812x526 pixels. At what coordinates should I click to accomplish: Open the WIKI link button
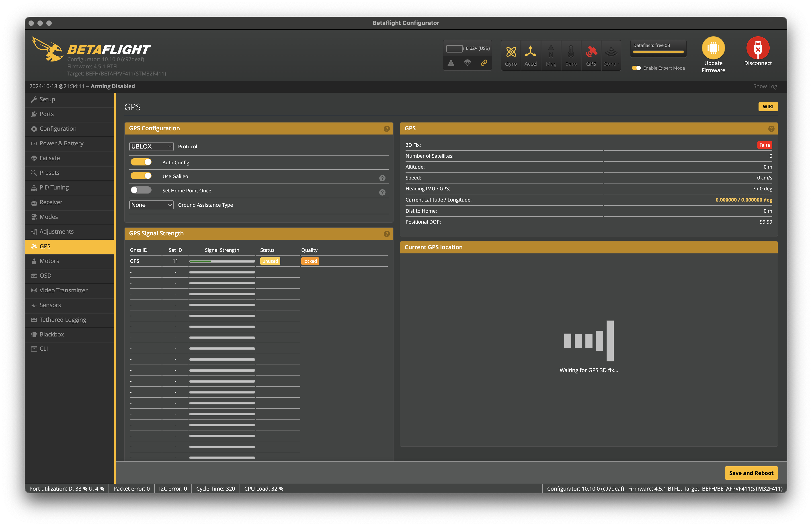768,106
